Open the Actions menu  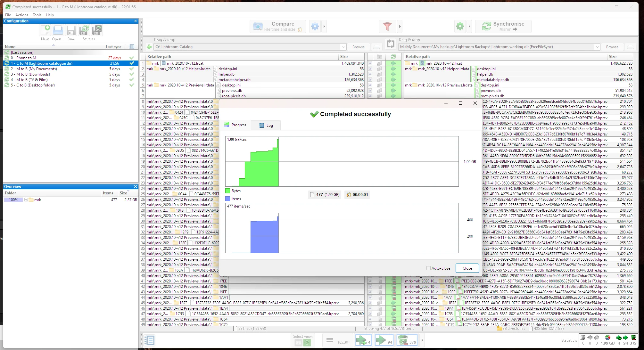pyautogui.click(x=21, y=15)
